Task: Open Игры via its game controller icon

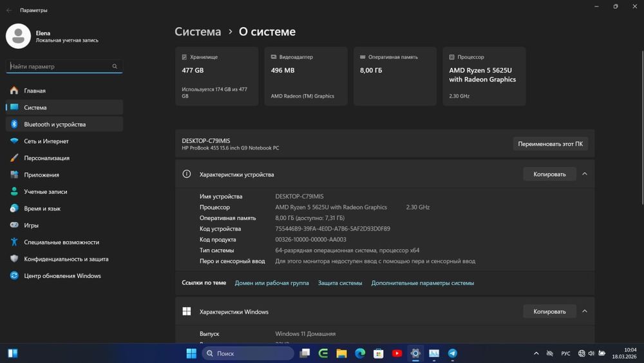Action: [14, 225]
